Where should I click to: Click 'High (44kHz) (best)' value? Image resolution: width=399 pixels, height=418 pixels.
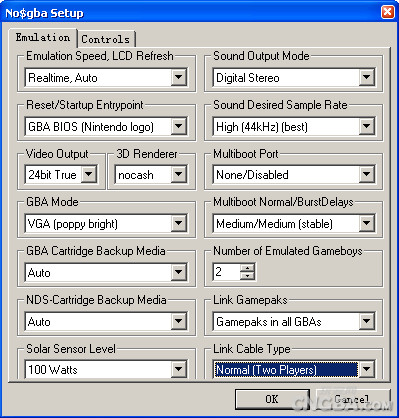(262, 127)
